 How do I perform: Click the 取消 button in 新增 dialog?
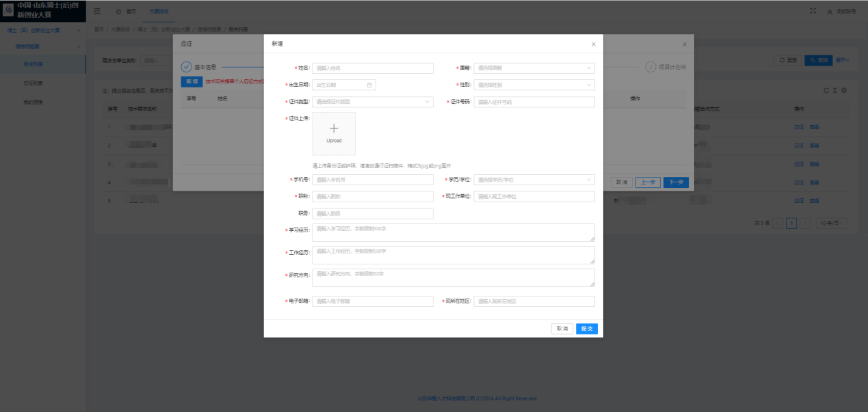pos(562,329)
